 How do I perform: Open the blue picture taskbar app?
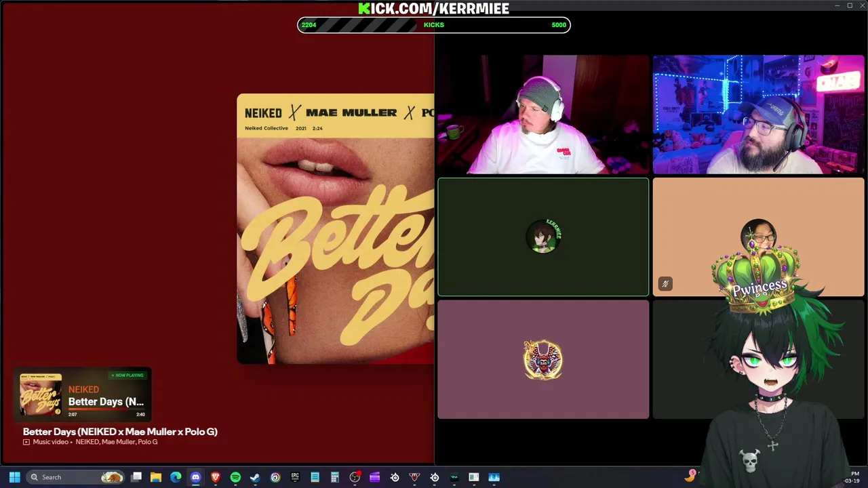(494, 477)
